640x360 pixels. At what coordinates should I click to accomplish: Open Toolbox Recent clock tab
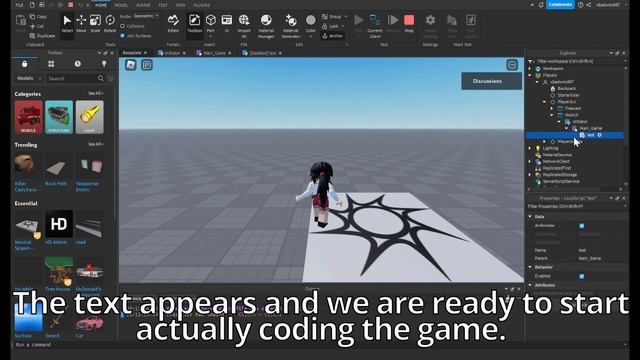(78, 64)
